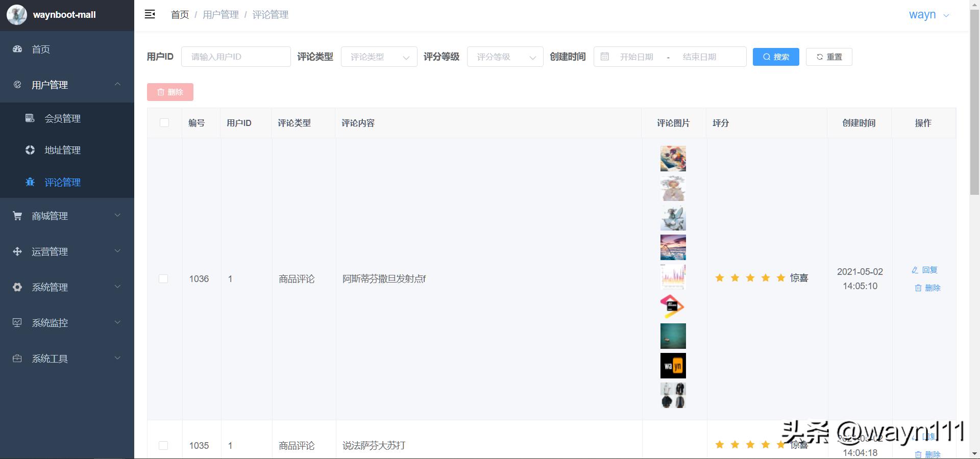
Task: Check the select-all checkbox in table header
Action: tap(164, 122)
